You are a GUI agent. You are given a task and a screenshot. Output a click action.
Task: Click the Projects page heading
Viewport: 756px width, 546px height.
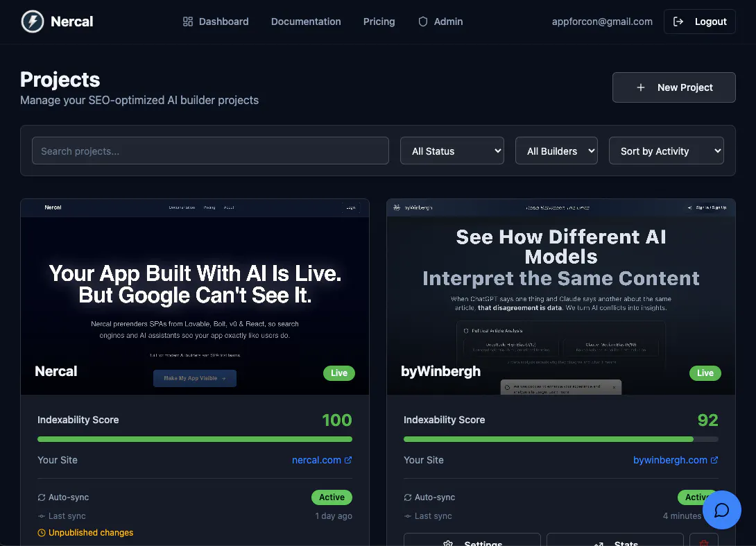point(60,80)
